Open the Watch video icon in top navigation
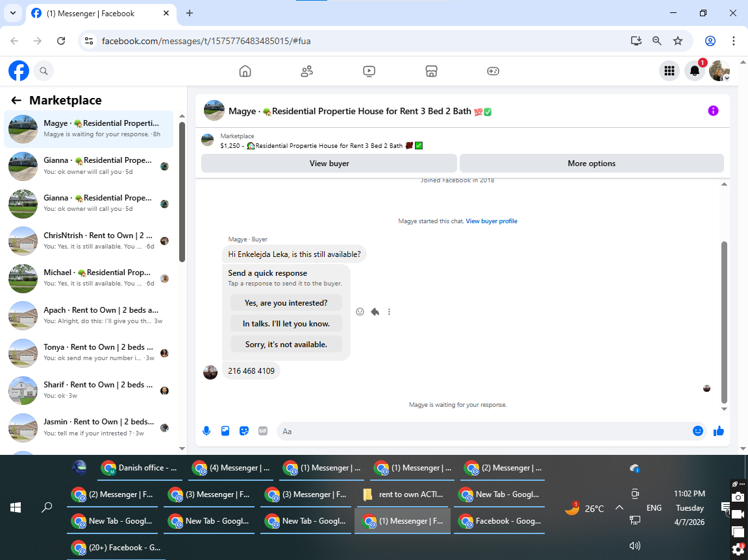Viewport: 748px width, 560px height. 369,71
